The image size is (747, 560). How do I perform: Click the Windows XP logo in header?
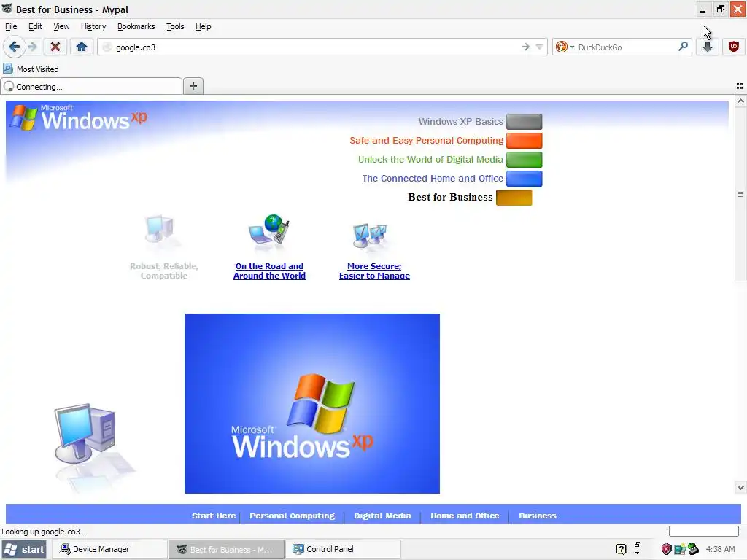pyautogui.click(x=79, y=117)
